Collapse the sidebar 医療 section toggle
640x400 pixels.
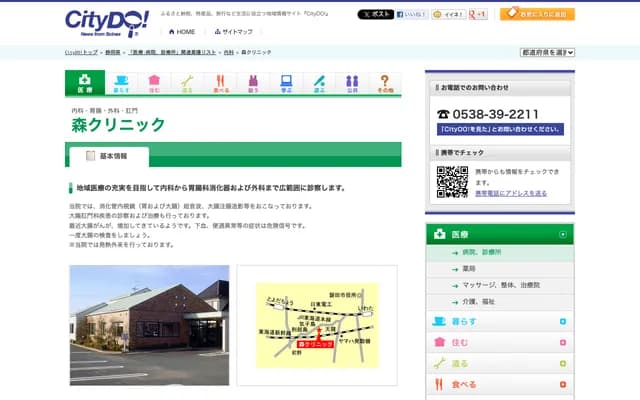[x=563, y=234]
